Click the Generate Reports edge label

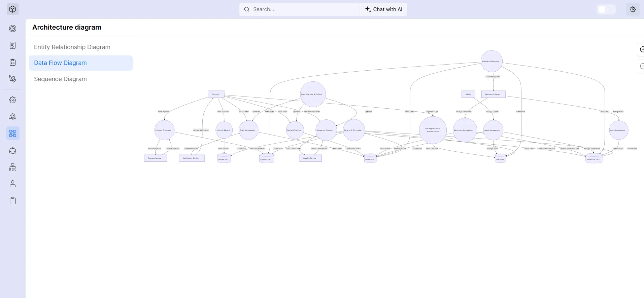click(493, 77)
